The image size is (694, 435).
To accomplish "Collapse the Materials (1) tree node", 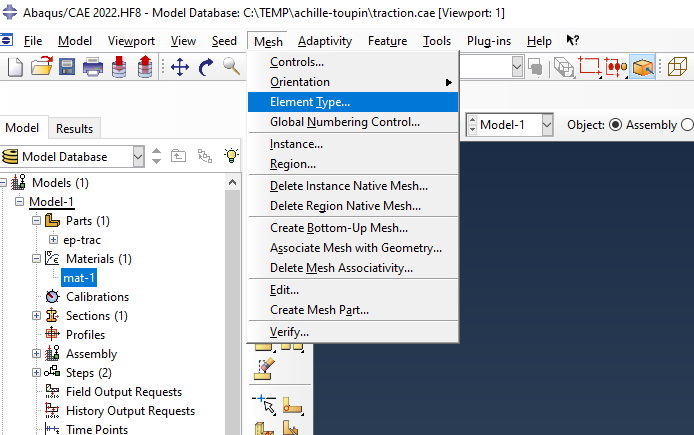I will coord(37,259).
